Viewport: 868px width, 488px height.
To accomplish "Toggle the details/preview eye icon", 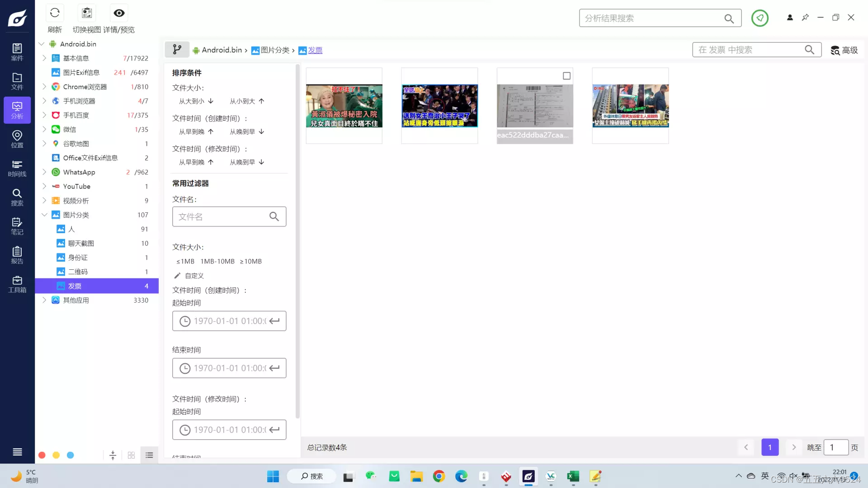I will click(x=119, y=13).
